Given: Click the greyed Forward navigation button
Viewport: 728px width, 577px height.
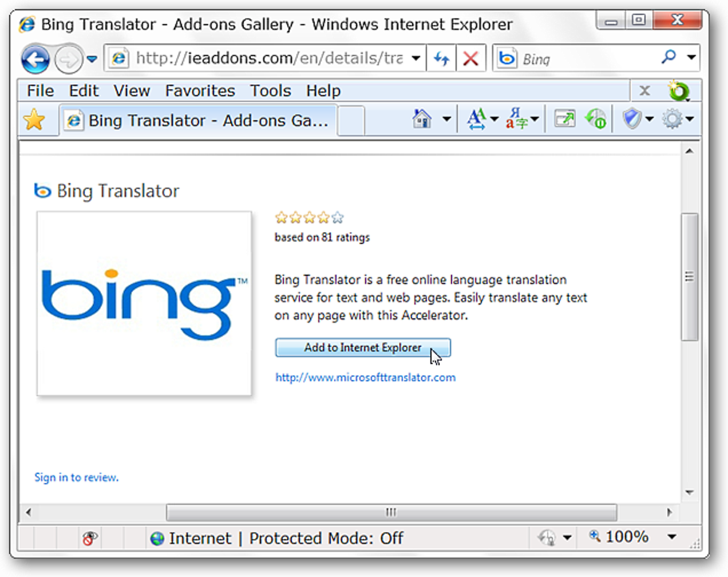Looking at the screenshot, I should coord(68,59).
